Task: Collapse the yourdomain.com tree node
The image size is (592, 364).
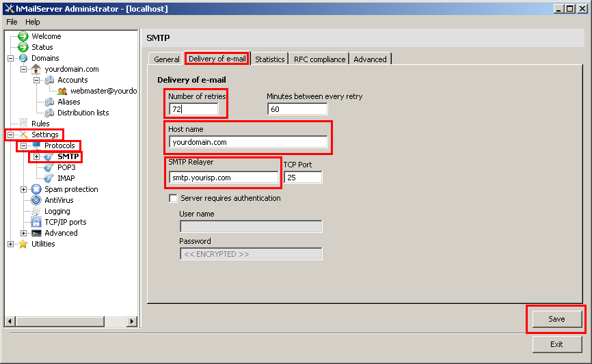Action: (x=23, y=69)
